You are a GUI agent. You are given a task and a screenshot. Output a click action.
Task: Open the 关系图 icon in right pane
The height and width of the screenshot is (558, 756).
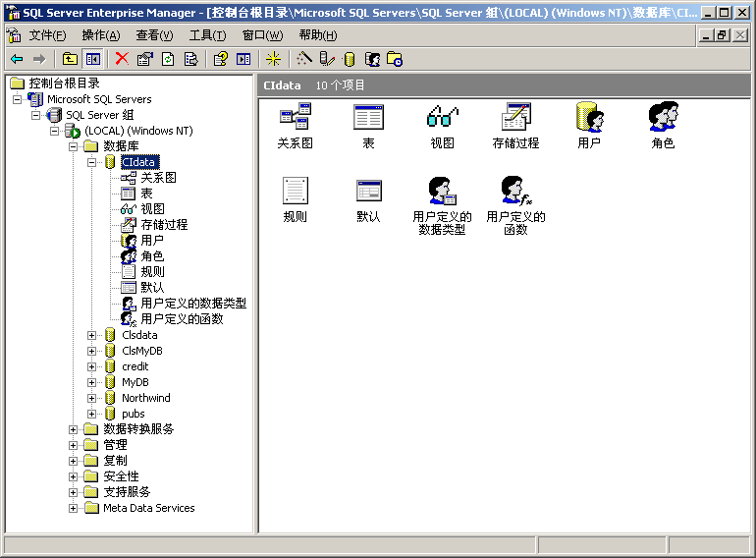(296, 126)
